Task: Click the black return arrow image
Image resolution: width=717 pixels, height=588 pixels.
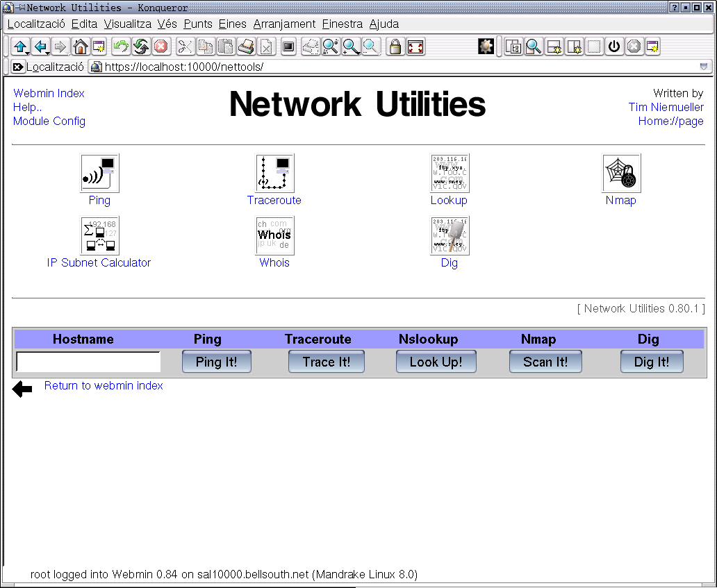Action: pyautogui.click(x=22, y=389)
